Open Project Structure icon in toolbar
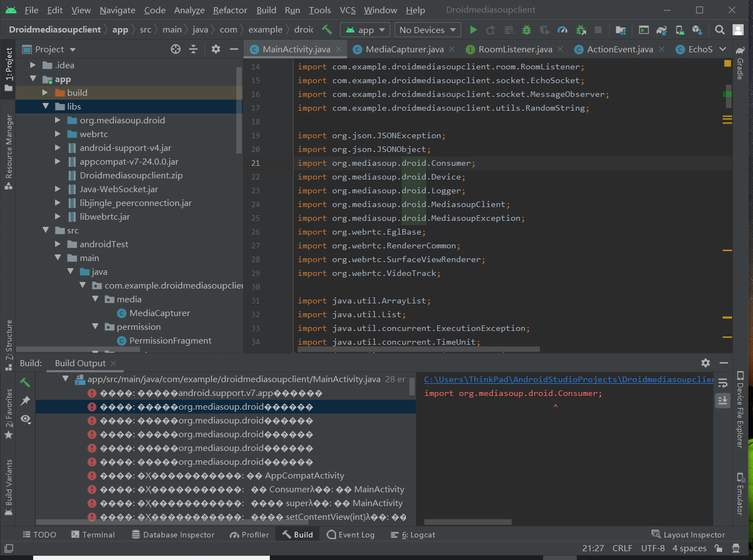Screen dimensions: 753x560 point(621,30)
